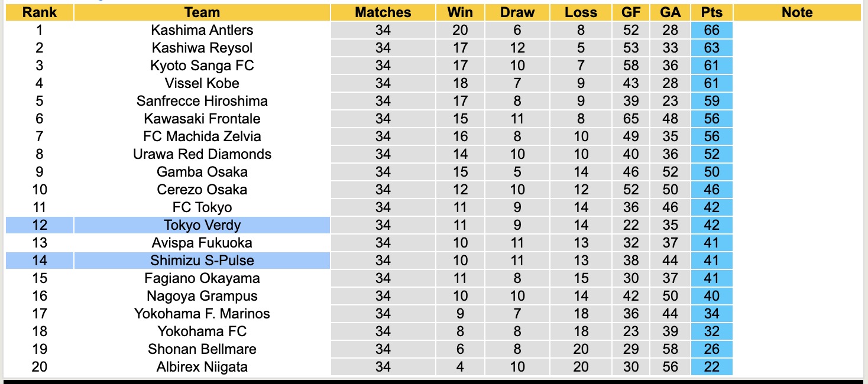Screen dimensions: 868x384
Task: Select the Kashima Antlers team name
Action: tap(202, 30)
